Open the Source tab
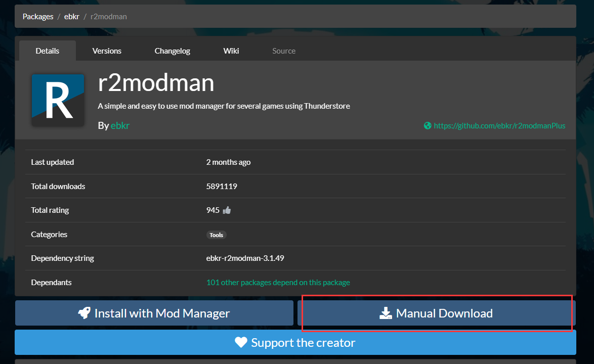This screenshot has height=364, width=594. (x=284, y=51)
